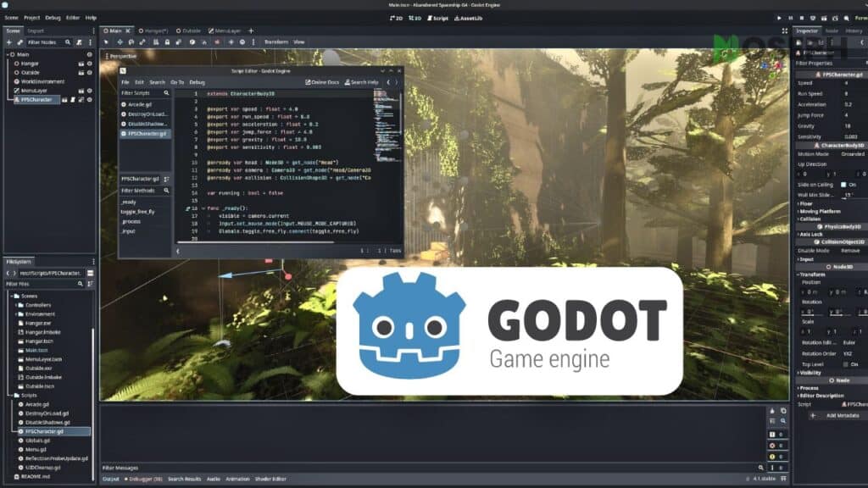Viewport: 868px width, 488px height.
Task: Open the Node tab next to Inspector
Action: tap(832, 31)
